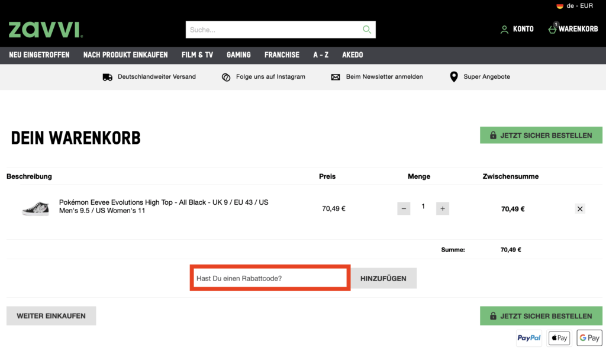Click the newsletter envelope icon

[336, 77]
